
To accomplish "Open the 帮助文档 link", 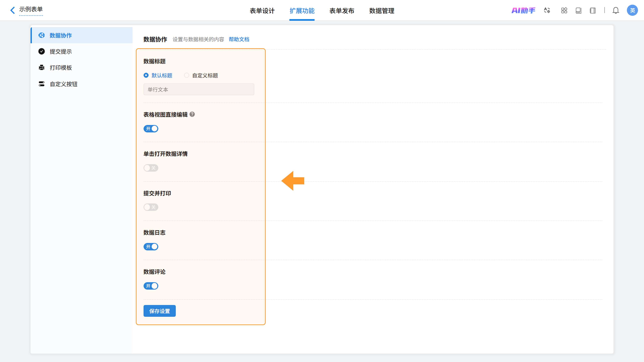I will 239,40.
